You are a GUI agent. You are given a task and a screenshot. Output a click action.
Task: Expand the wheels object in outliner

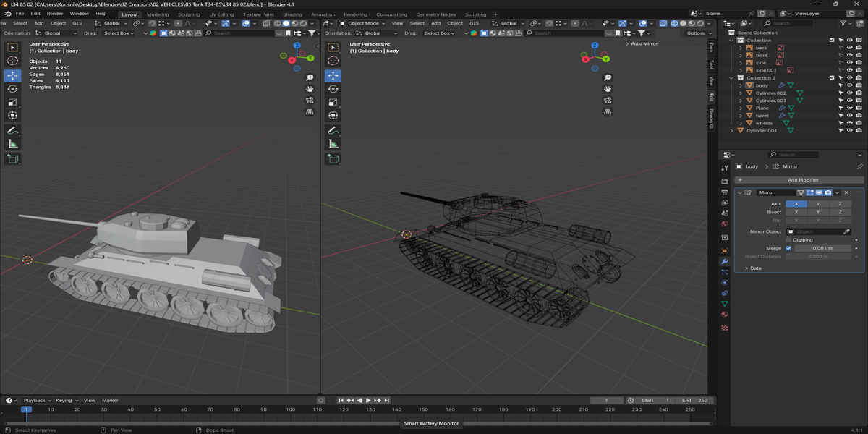tap(740, 123)
